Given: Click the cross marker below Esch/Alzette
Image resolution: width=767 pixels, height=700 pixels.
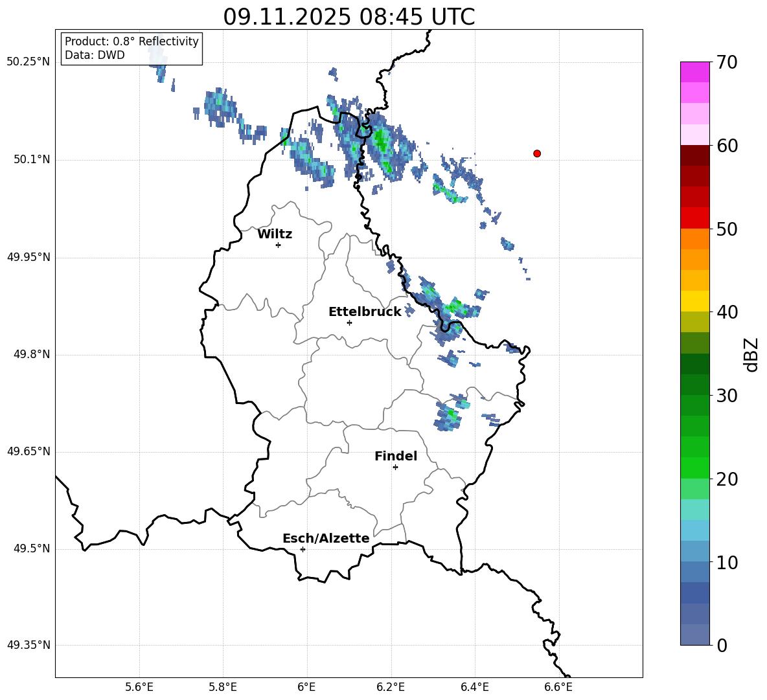Looking at the screenshot, I should tap(303, 549).
